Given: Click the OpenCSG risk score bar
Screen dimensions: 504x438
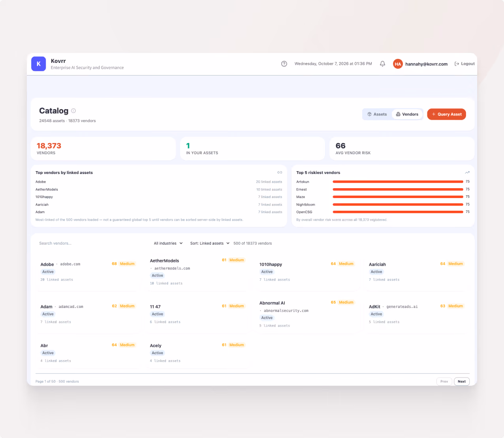Looking at the screenshot, I should [398, 212].
